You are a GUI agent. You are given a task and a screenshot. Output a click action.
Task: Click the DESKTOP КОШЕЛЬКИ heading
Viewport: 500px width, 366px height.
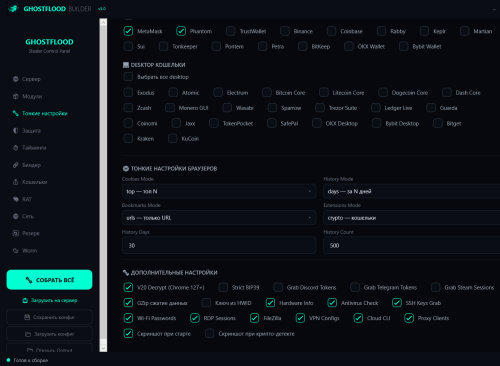[158, 65]
